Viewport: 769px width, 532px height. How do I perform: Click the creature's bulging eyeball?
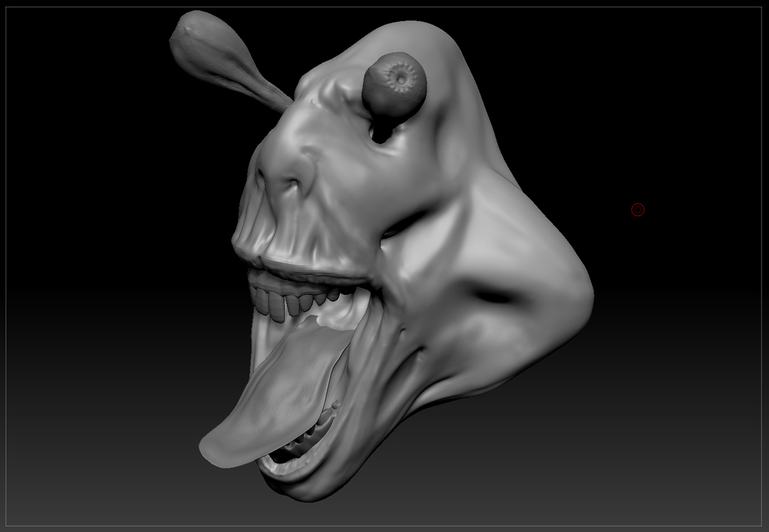pyautogui.click(x=394, y=85)
